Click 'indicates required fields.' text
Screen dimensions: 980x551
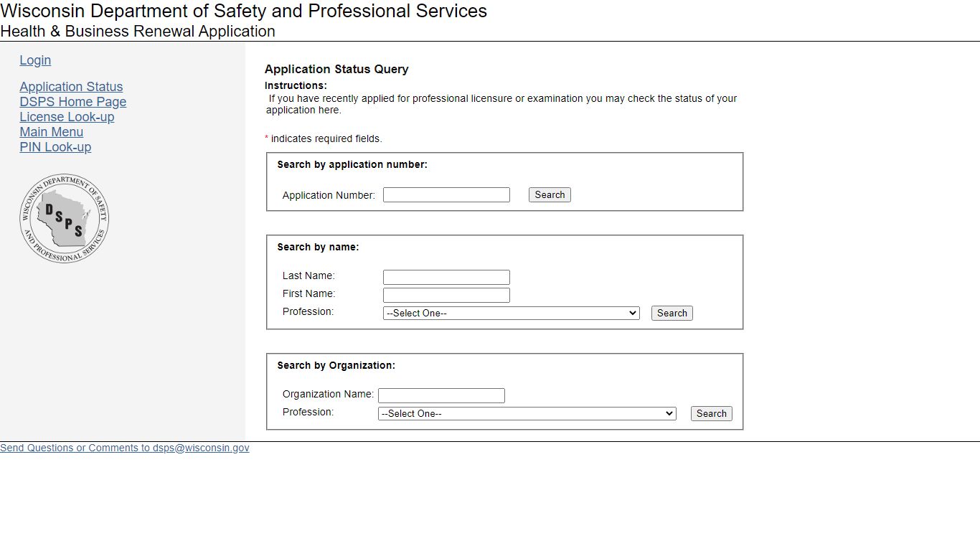pos(326,138)
